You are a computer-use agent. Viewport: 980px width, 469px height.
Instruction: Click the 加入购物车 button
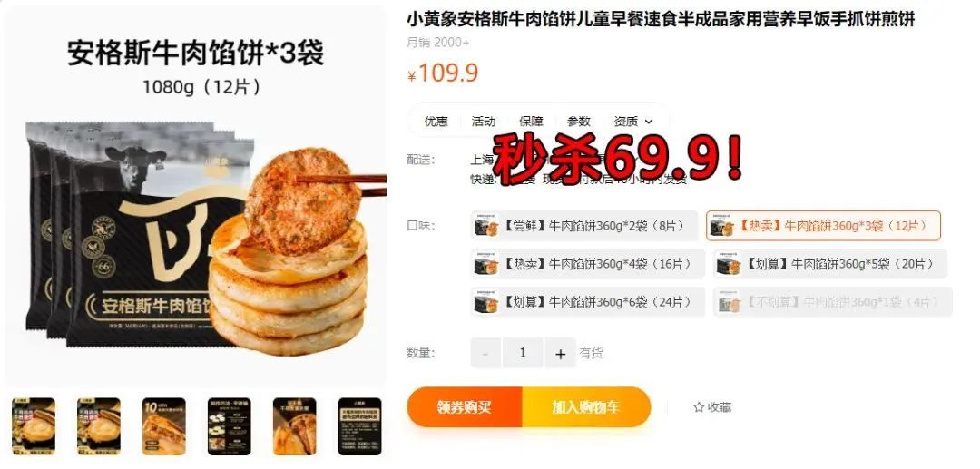coord(586,407)
